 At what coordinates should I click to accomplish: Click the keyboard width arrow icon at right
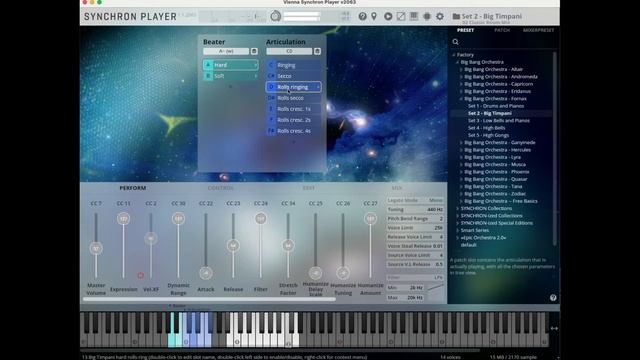(x=554, y=328)
